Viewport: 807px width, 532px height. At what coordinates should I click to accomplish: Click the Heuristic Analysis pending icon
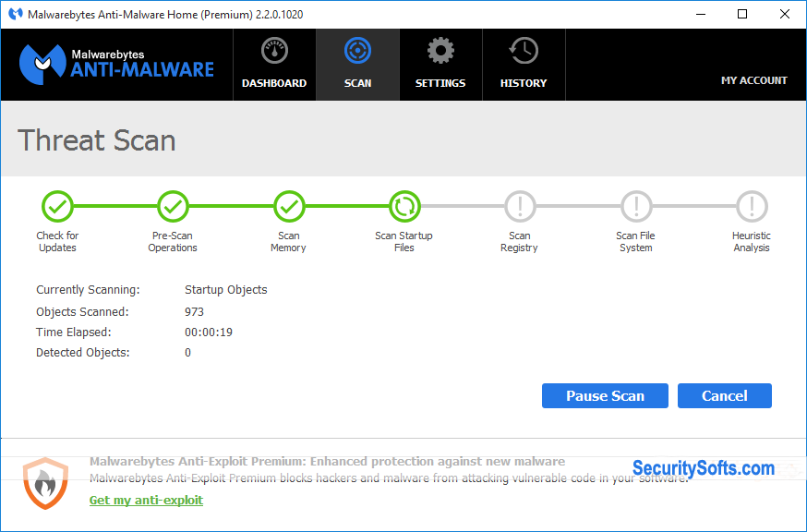752,207
